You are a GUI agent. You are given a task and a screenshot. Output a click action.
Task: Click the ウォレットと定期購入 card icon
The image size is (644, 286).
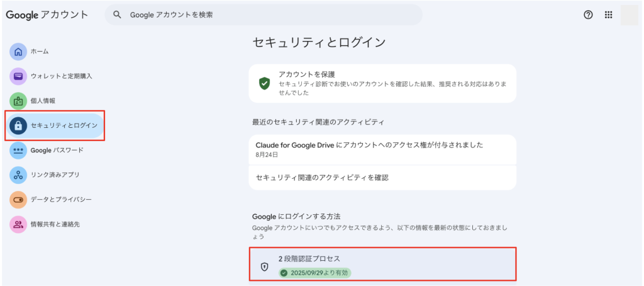tap(18, 76)
